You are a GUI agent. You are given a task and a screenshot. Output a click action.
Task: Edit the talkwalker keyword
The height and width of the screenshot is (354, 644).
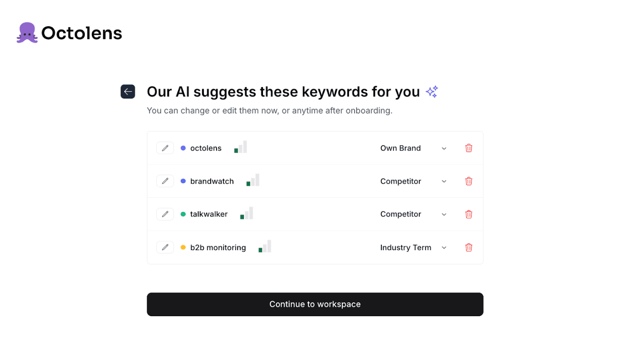165,214
